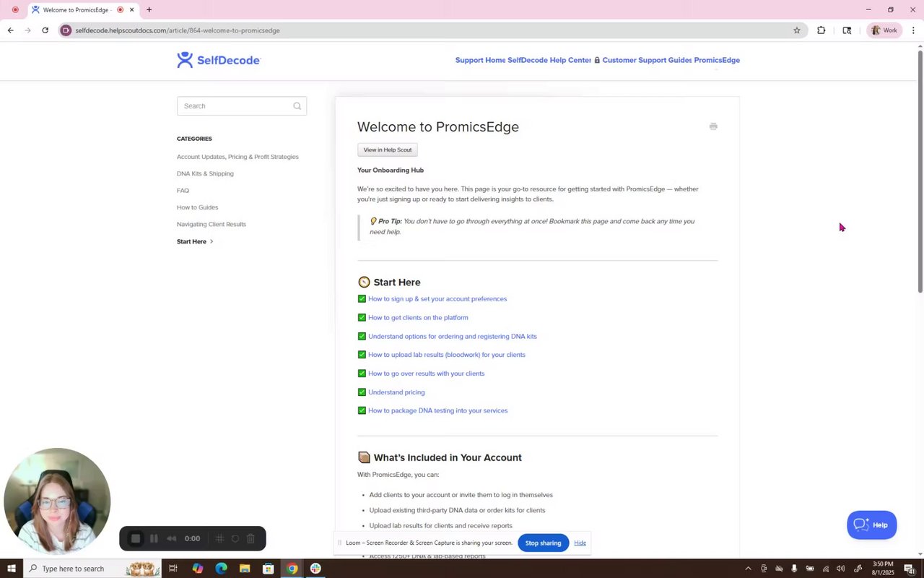Viewport: 924px width, 578px height.
Task: Close the Welcome to PromicsEdge tab
Action: pos(131,10)
